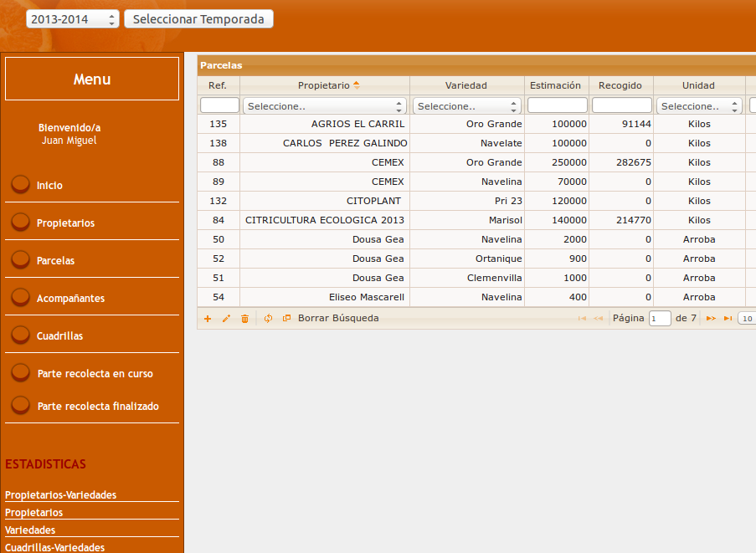Select row CARLOS PEREZ GALINDO
The image size is (756, 553).
pyautogui.click(x=476, y=143)
